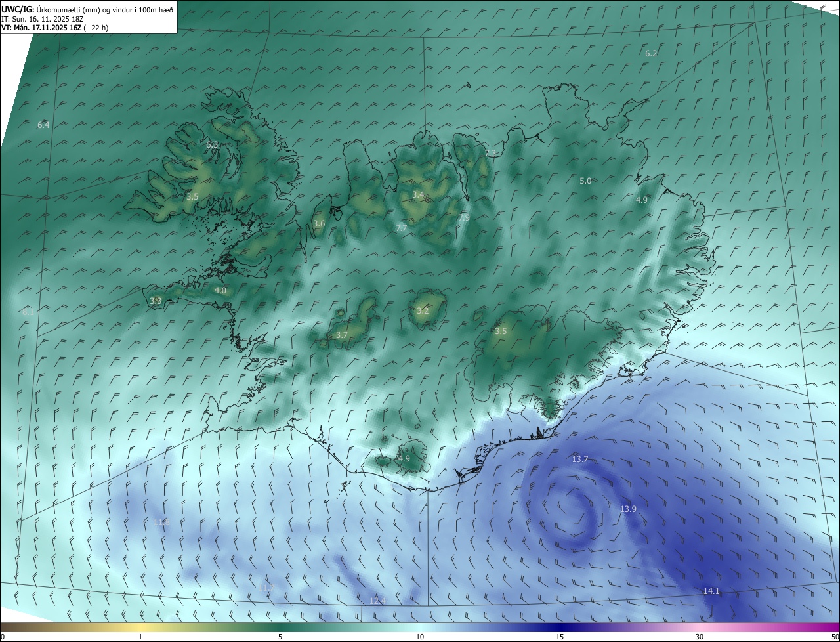Click the 13.7 value label near the vortex
840x642 pixels.
click(580, 459)
